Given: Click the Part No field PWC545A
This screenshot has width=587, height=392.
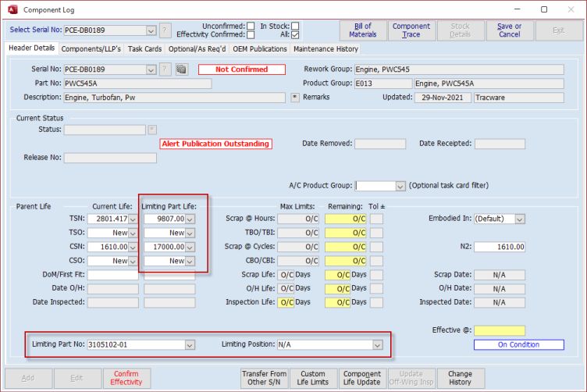Looking at the screenshot, I should click(137, 84).
